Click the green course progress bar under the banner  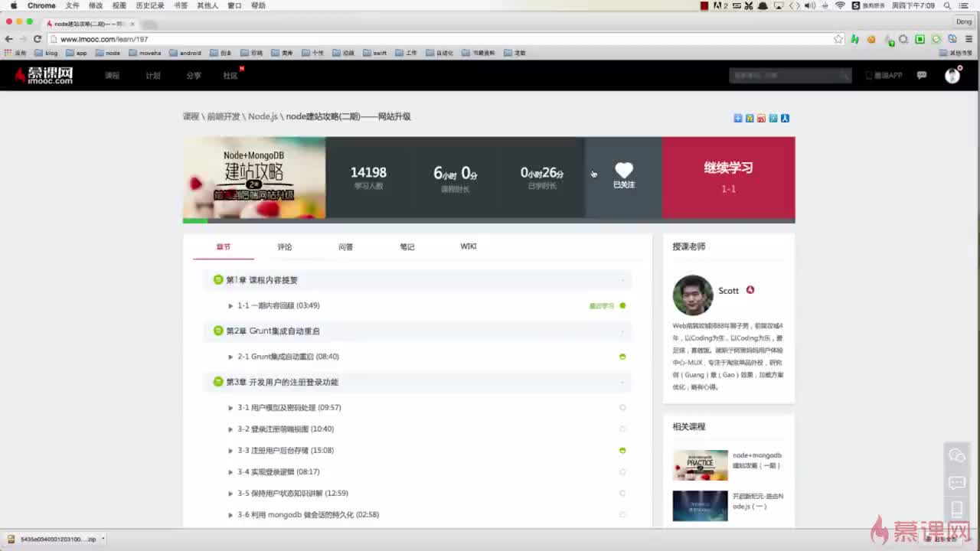pyautogui.click(x=195, y=221)
